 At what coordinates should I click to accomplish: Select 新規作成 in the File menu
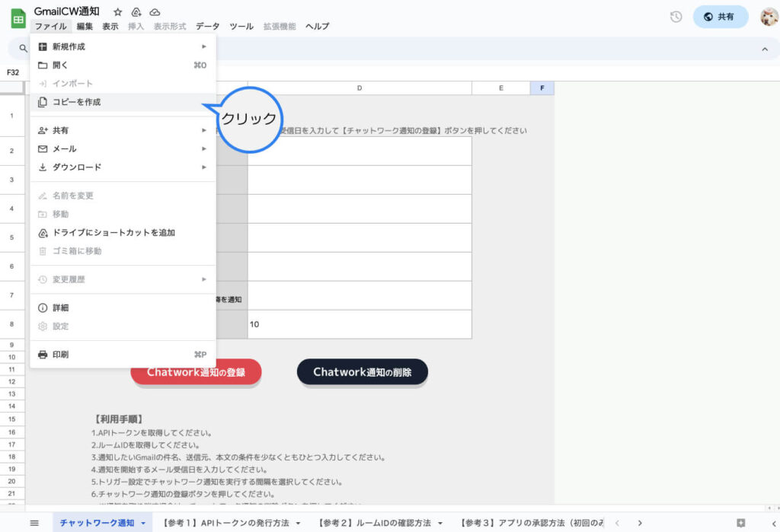(x=123, y=46)
